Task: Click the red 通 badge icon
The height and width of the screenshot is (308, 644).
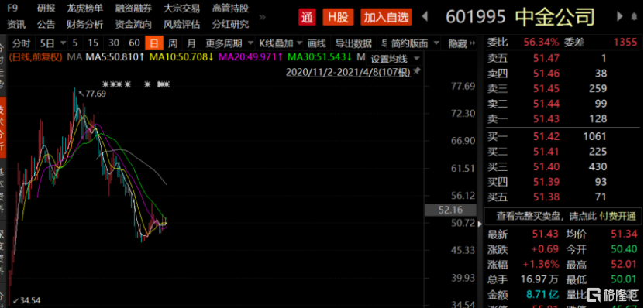Action: pos(307,17)
